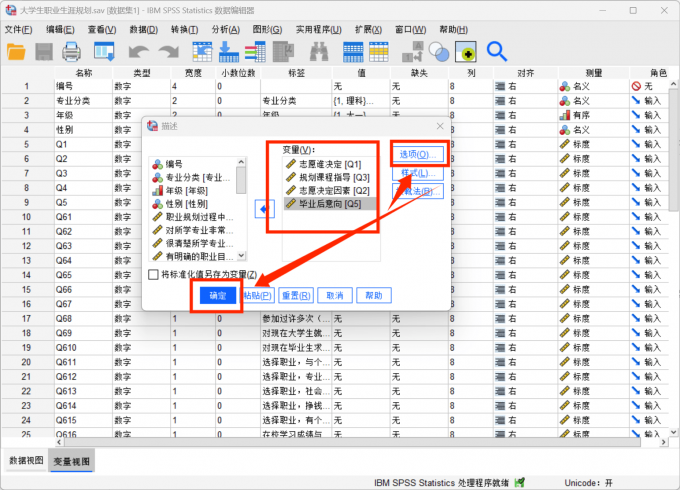
Task: Click the blue arrow move-variable button
Action: coord(264,209)
